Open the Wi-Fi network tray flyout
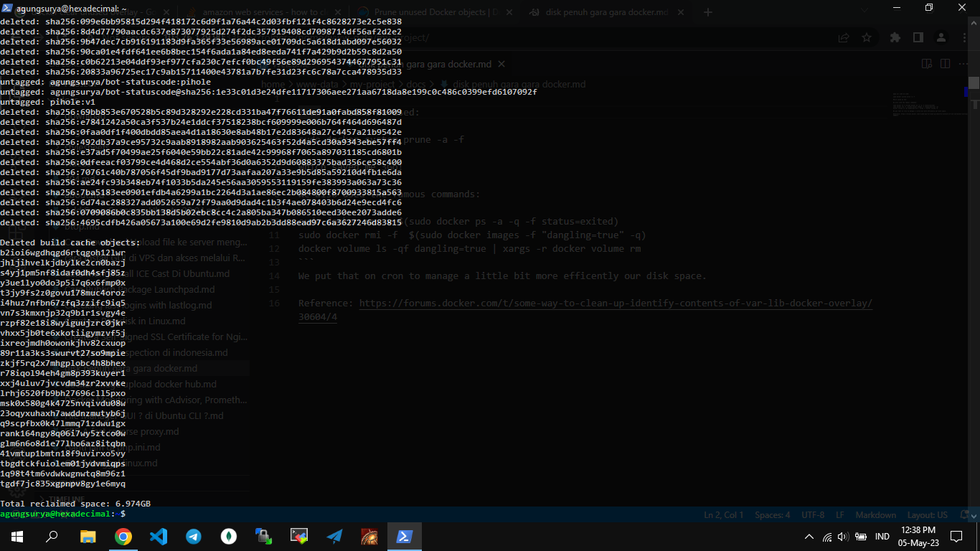This screenshot has width=980, height=551. (826, 537)
